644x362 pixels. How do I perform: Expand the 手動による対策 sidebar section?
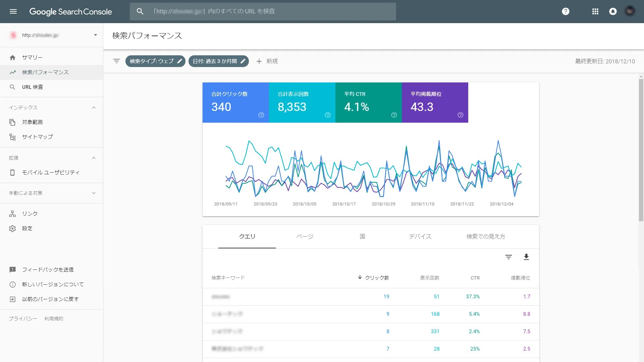(94, 193)
